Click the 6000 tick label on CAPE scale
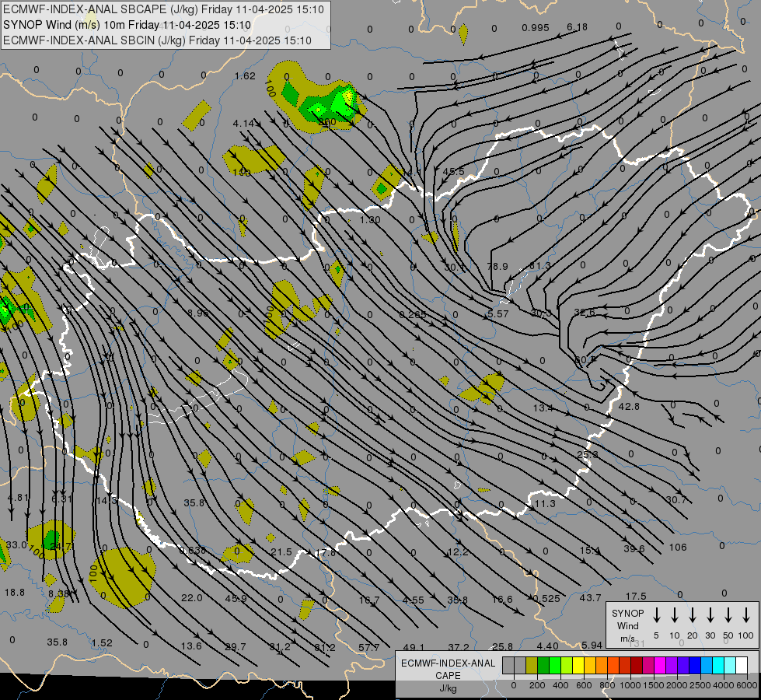761x700 pixels. tap(747, 685)
